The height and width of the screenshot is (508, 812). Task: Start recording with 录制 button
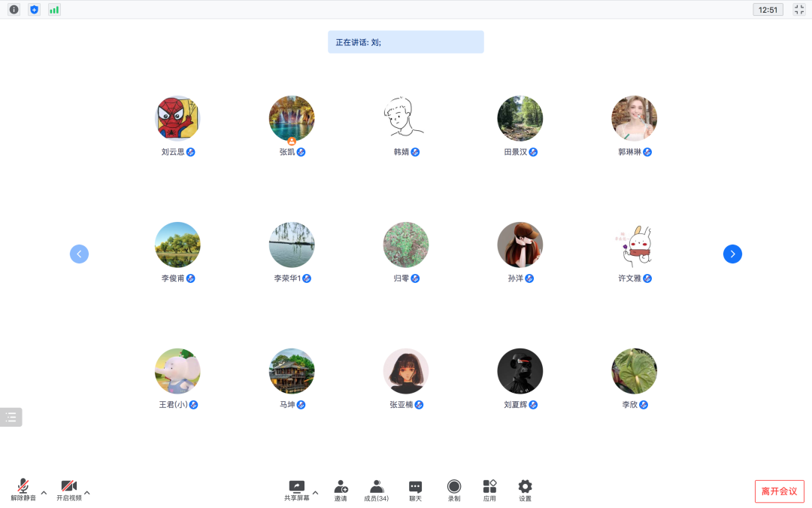pyautogui.click(x=454, y=490)
